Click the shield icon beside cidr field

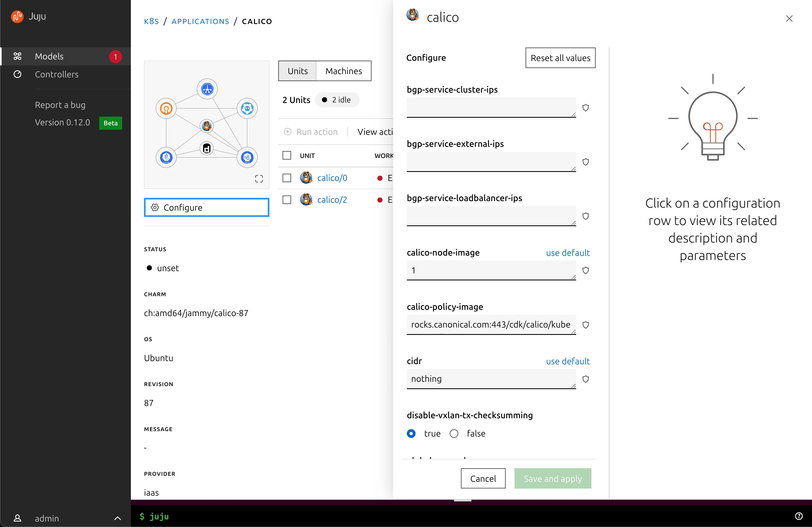click(585, 379)
